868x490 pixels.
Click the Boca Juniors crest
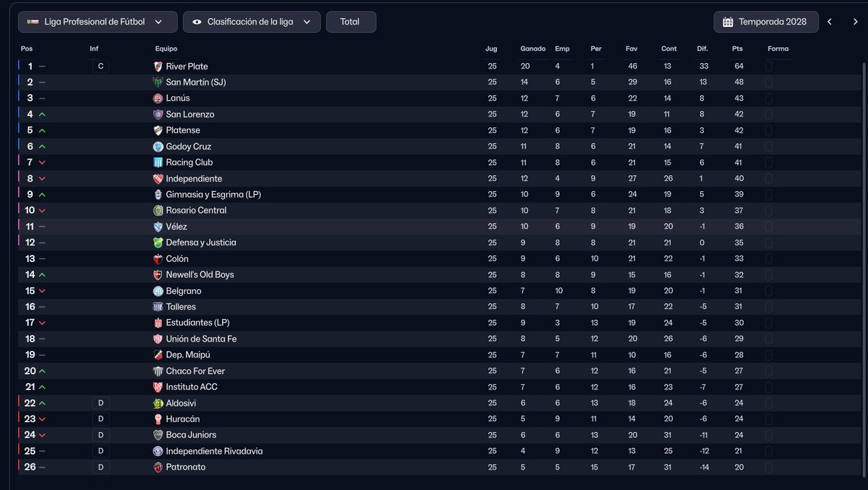click(x=158, y=435)
